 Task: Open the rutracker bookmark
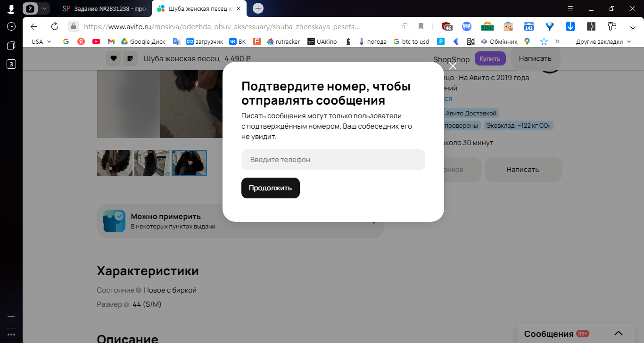click(x=283, y=41)
